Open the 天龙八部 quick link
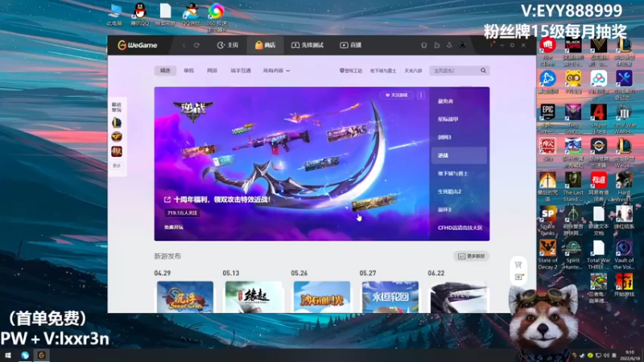644x362 pixels. coord(413,71)
